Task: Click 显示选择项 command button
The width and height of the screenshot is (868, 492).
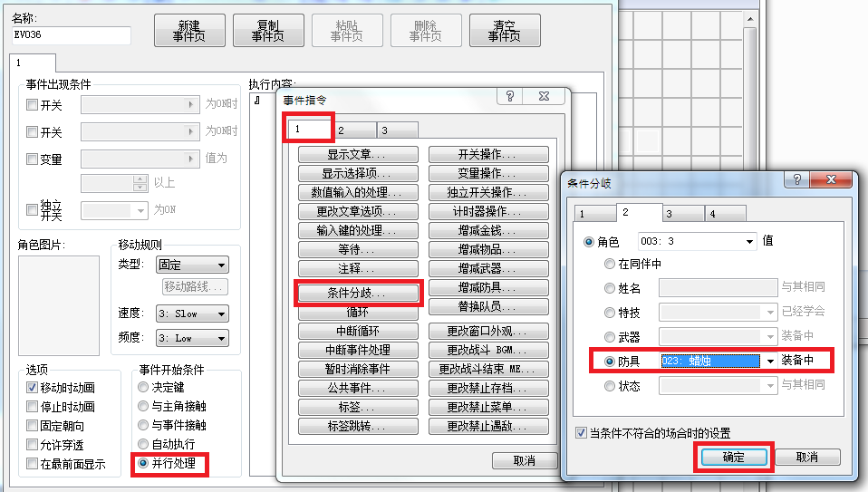Action: pos(358,173)
